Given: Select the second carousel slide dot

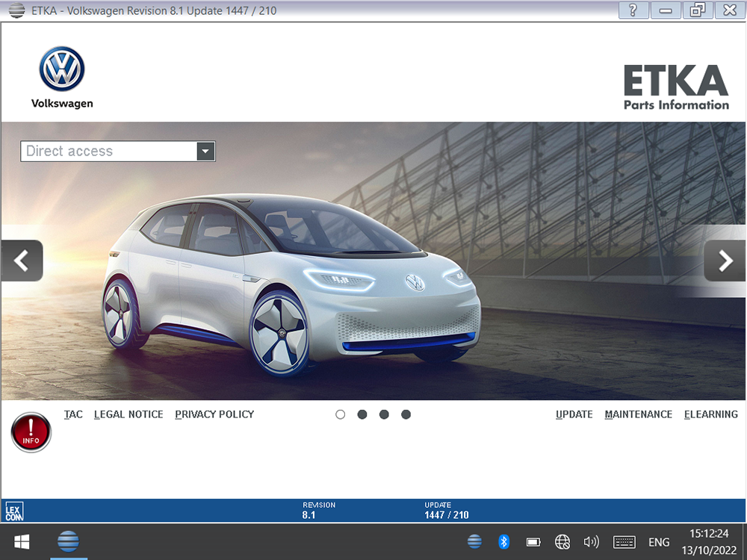Looking at the screenshot, I should pyautogui.click(x=362, y=414).
